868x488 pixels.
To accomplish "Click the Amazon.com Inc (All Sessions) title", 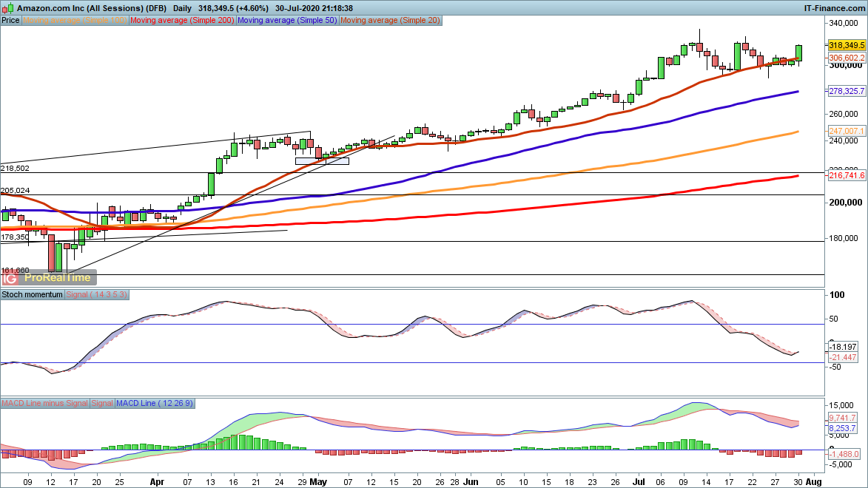I will point(81,8).
